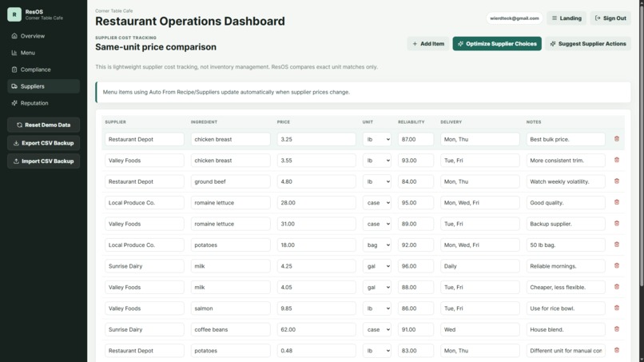Viewport: 644px width, 362px height.
Task: Click Export CSV Backup
Action: pyautogui.click(x=43, y=143)
